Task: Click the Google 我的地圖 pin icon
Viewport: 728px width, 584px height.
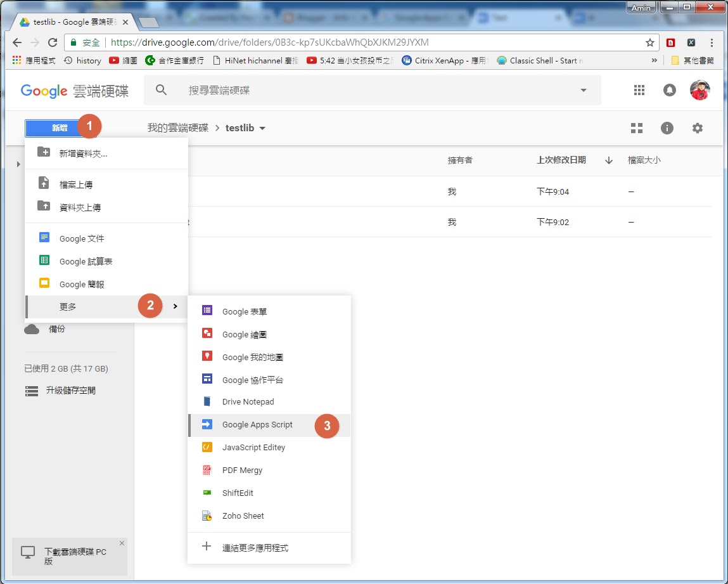Action: pos(207,356)
